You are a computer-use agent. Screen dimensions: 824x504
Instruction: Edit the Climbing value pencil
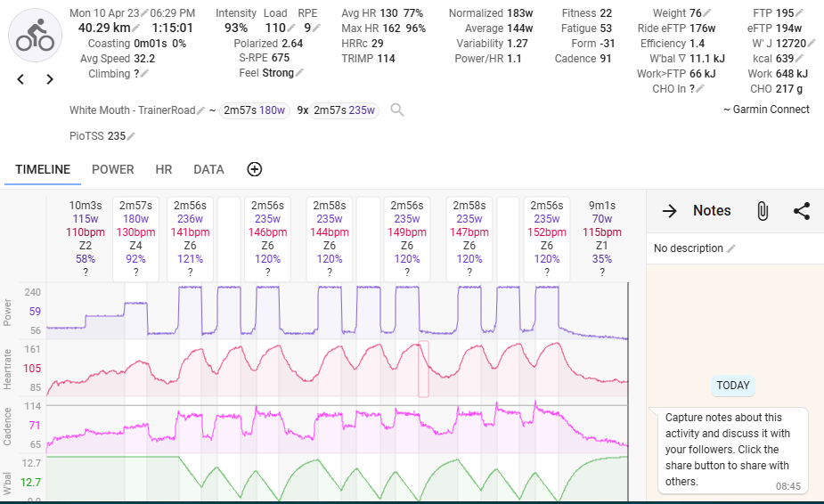pyautogui.click(x=145, y=74)
